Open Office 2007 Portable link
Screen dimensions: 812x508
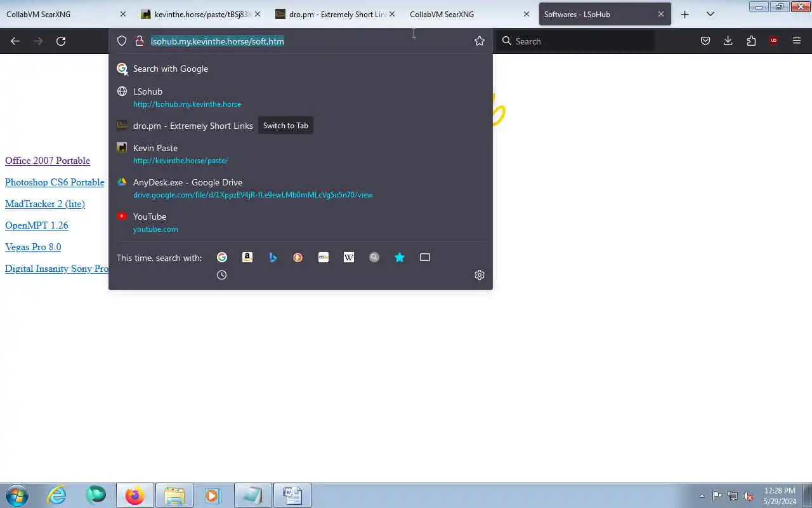click(48, 161)
